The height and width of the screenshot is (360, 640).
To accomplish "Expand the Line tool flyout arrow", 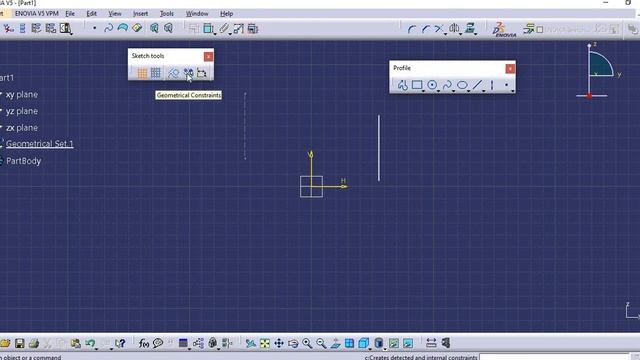I will click(x=484, y=91).
